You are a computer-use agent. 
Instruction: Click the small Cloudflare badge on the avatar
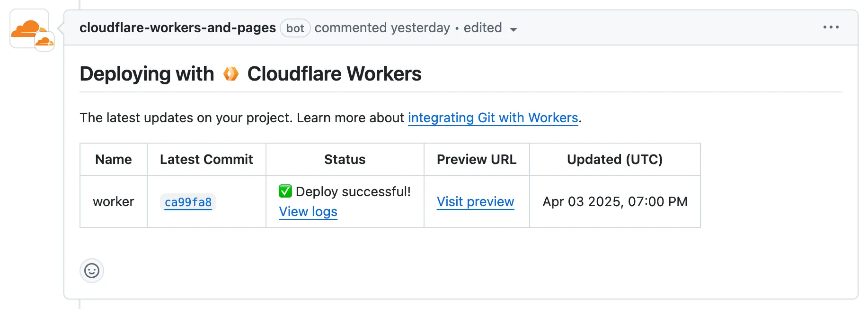[x=44, y=42]
